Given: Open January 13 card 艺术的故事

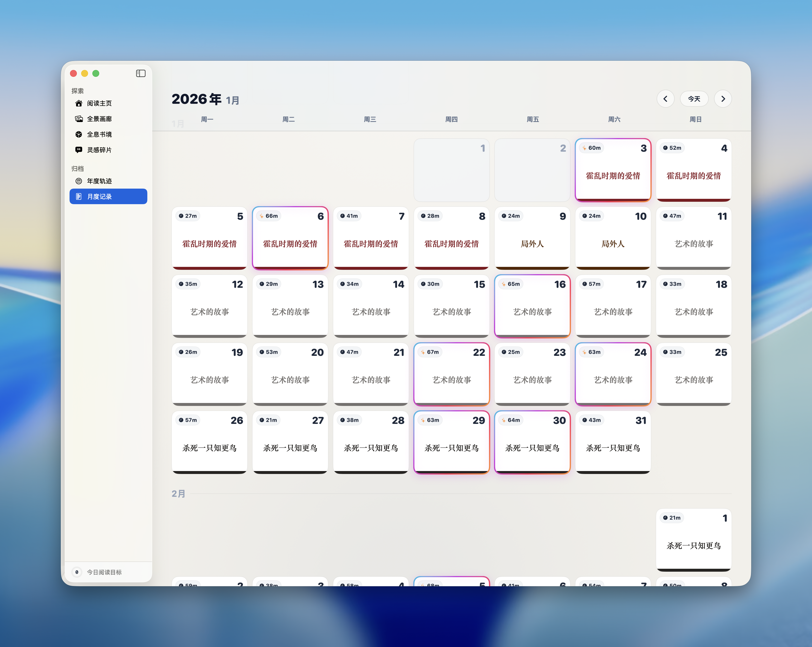Looking at the screenshot, I should (x=290, y=306).
